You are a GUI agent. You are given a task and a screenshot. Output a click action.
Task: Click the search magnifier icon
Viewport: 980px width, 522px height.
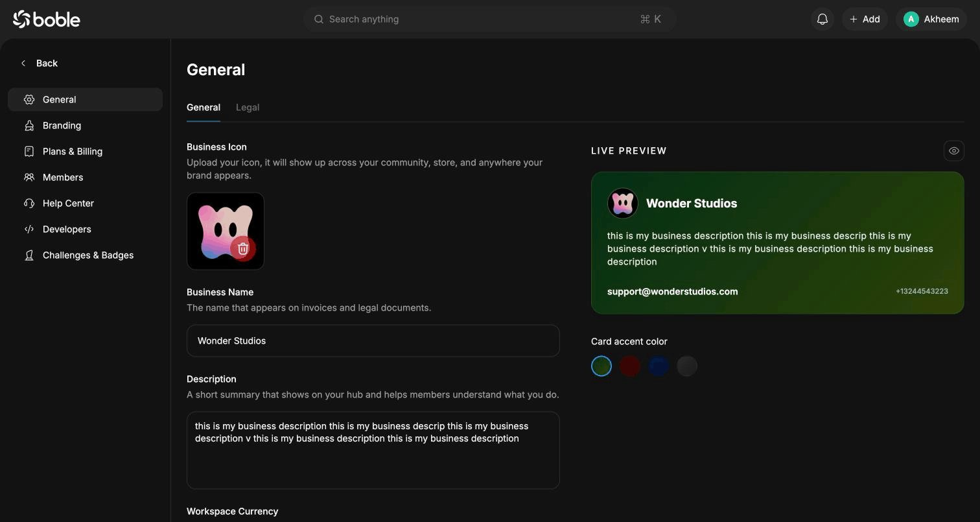(x=319, y=19)
